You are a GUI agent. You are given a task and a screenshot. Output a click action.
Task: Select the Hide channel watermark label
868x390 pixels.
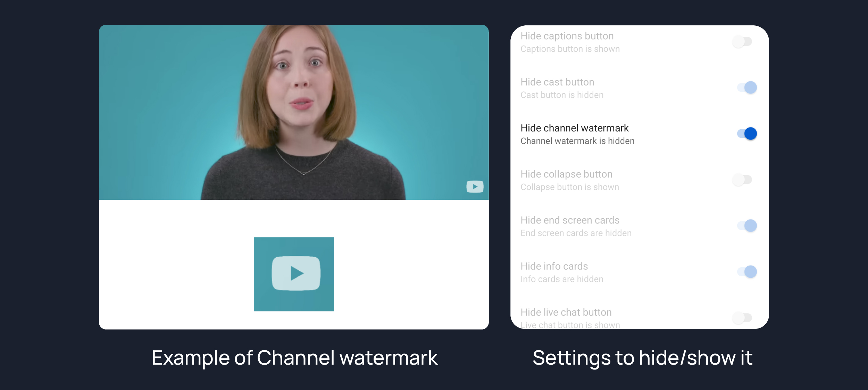[574, 128]
